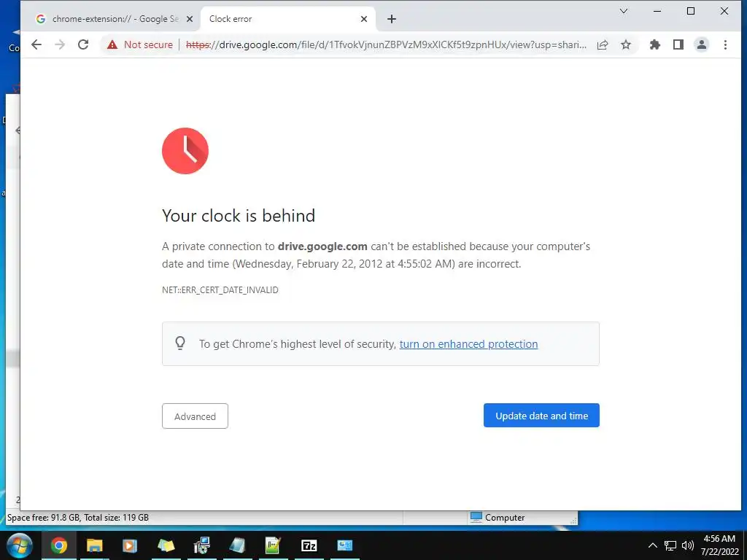Show hidden system tray icons
Image resolution: width=747 pixels, height=560 pixels.
653,545
